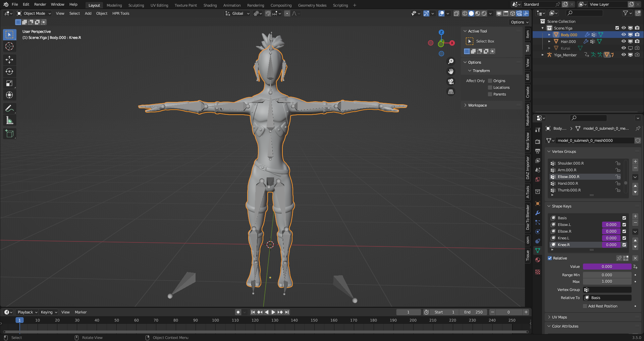Open Modifier properties wrench tab

click(x=538, y=213)
